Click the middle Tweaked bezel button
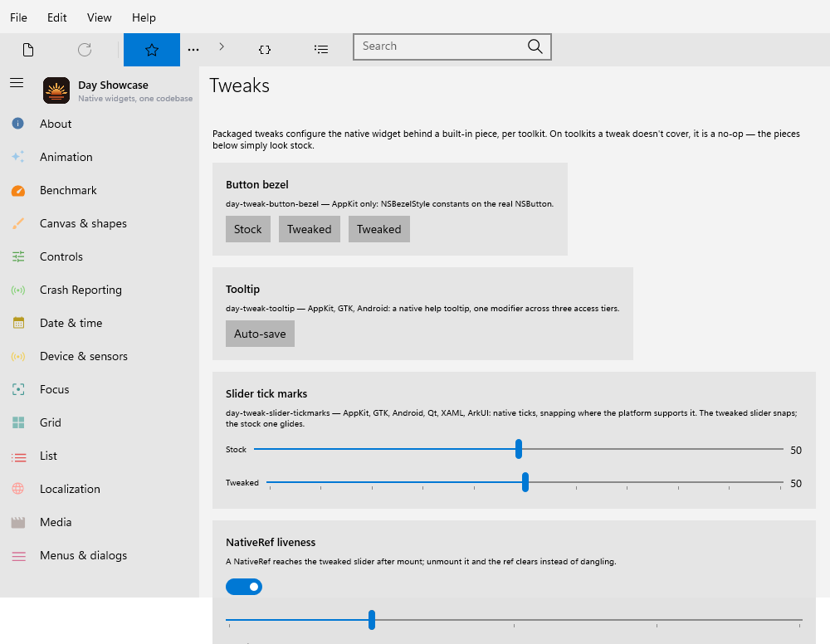830x644 pixels. [309, 229]
